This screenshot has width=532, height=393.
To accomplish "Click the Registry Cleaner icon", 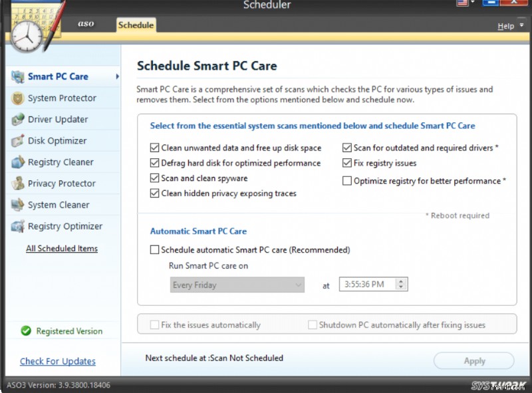I will [18, 162].
